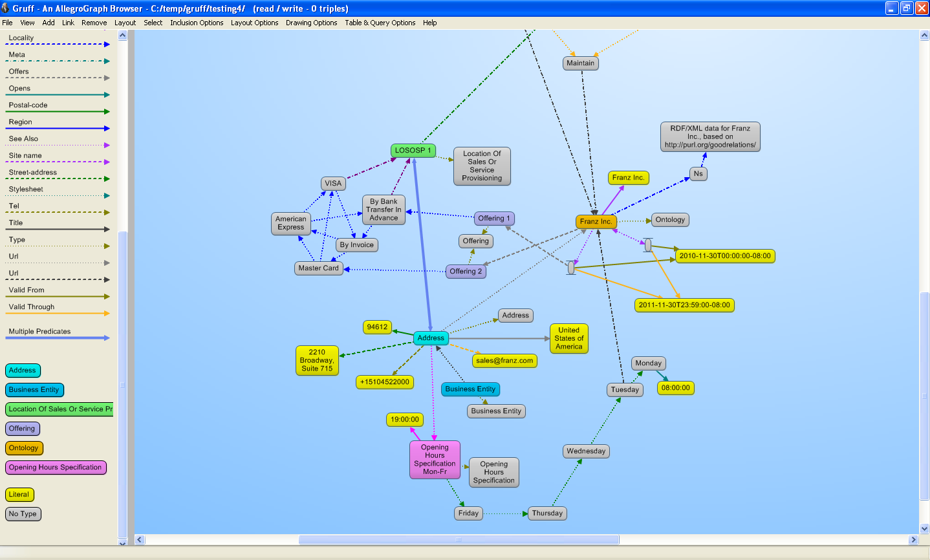Click the graph's vertical scroll-down arrow
Screen dimensions: 930x560
pos(924,528)
